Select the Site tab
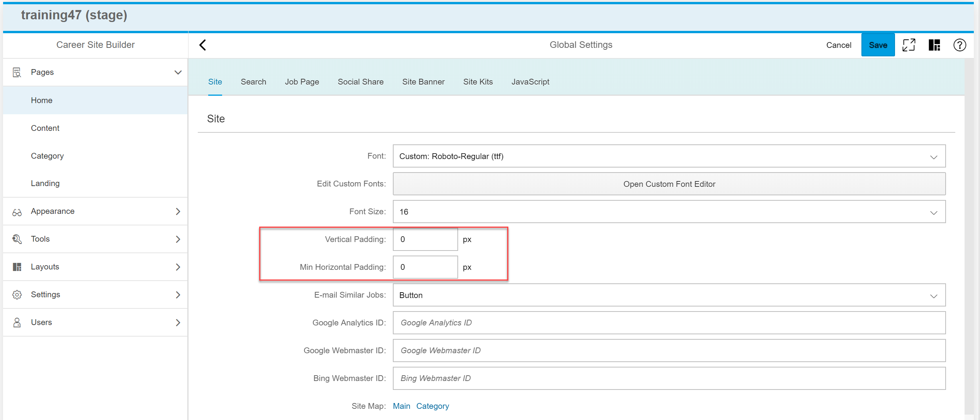The height and width of the screenshot is (420, 980). coord(215,82)
